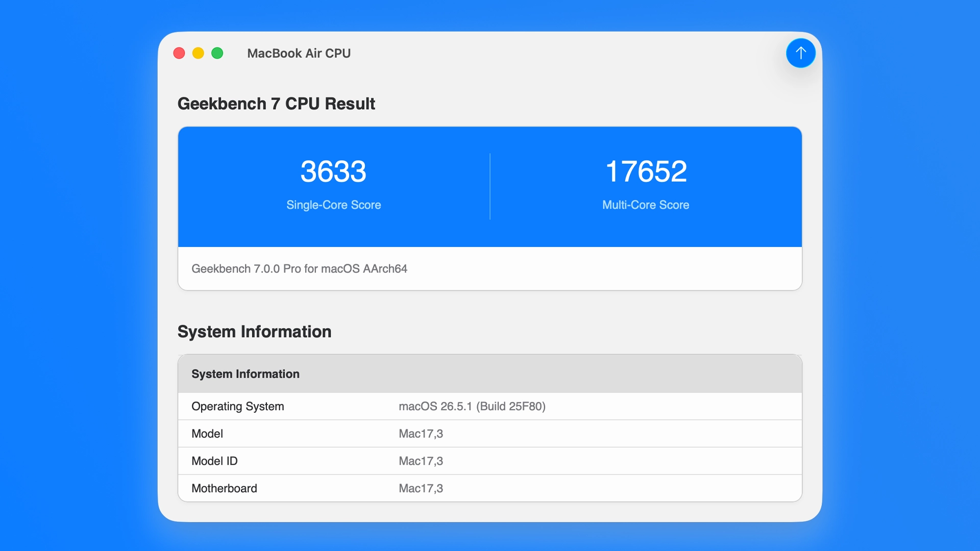Select the Geekbench 7 CPU Result heading
This screenshot has width=980, height=551.
[x=276, y=104]
